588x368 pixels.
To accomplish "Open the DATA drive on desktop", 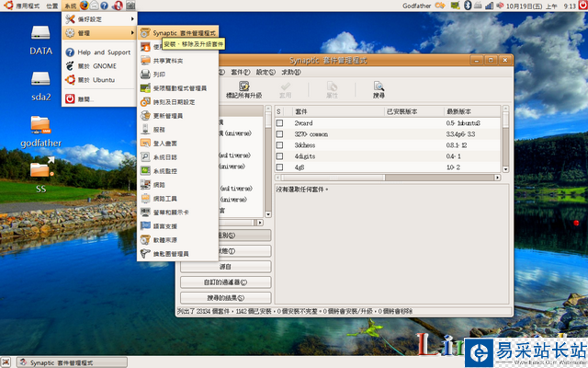I will [40, 40].
